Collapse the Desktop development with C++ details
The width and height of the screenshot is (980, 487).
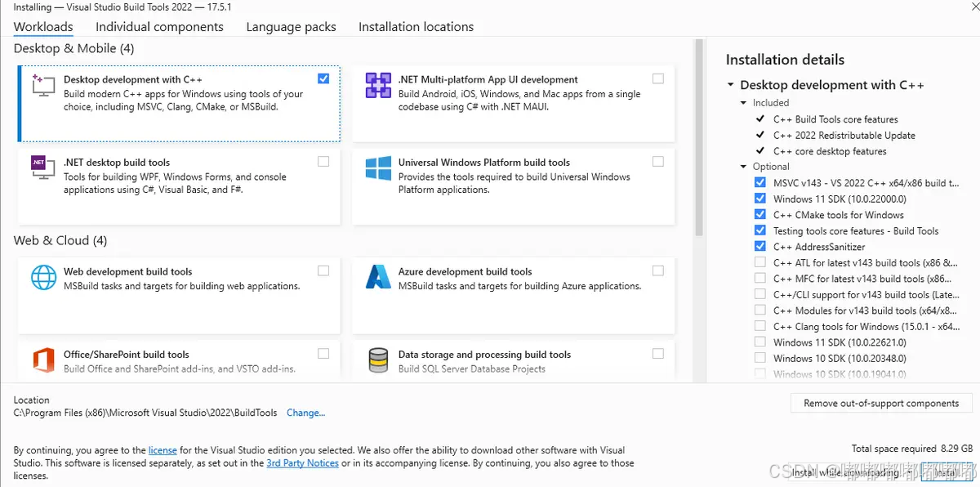[730, 85]
